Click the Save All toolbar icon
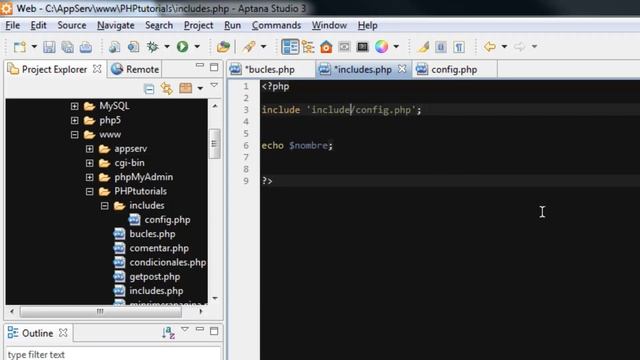The image size is (640, 360). (67, 47)
